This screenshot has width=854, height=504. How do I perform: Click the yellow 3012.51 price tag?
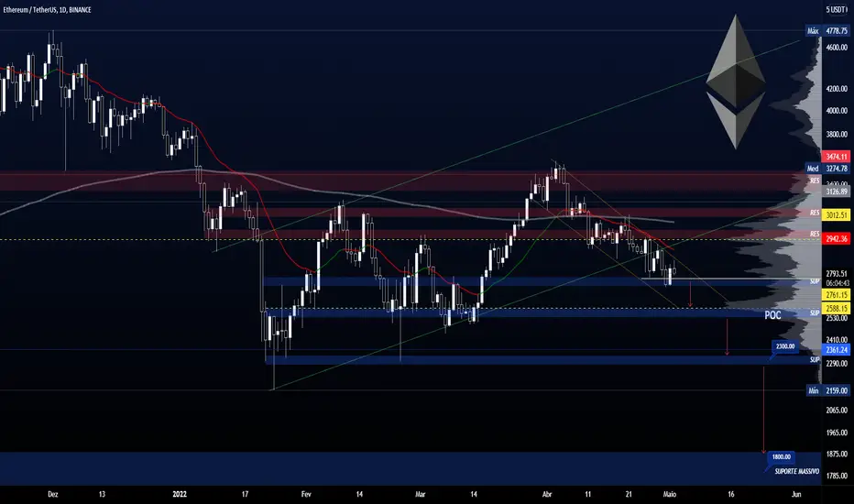tap(836, 215)
